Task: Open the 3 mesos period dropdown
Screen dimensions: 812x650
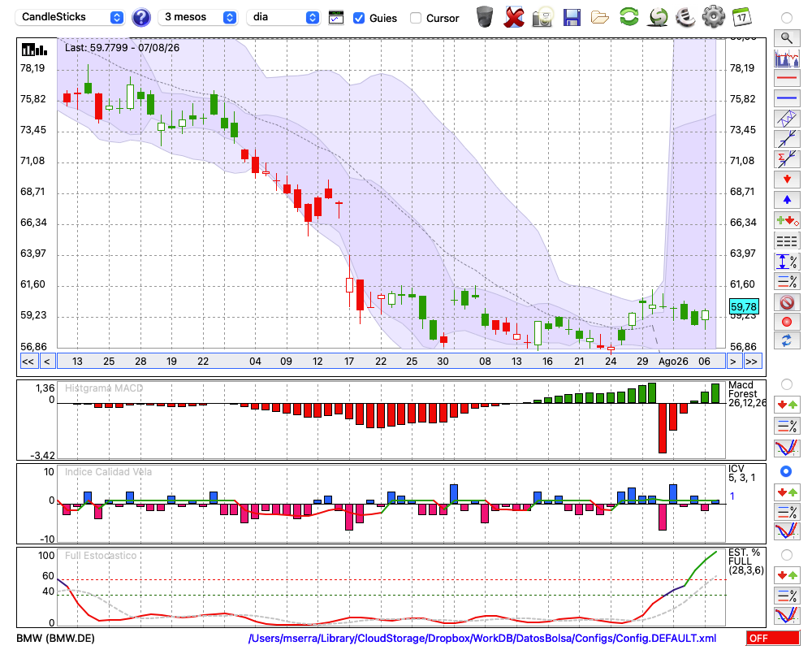Action: tap(198, 17)
